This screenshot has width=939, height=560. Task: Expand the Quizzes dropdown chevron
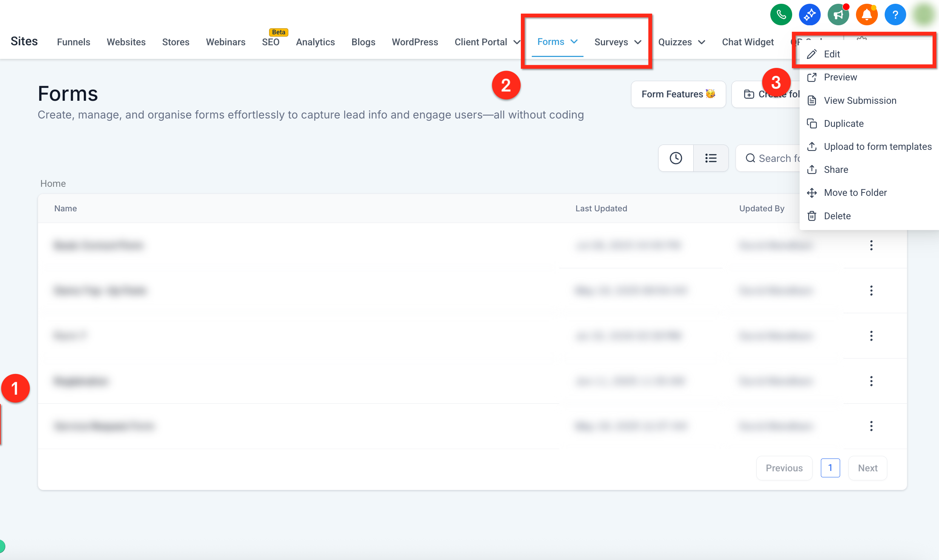(701, 42)
